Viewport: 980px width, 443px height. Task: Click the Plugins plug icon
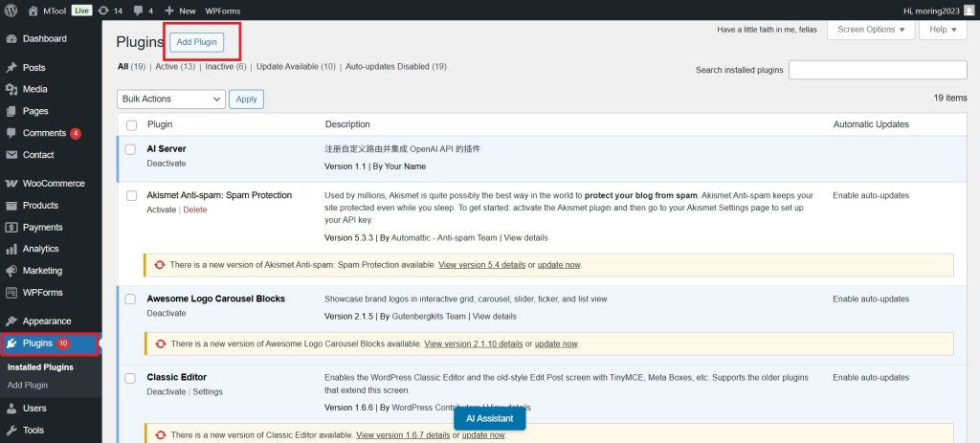pyautogui.click(x=11, y=343)
